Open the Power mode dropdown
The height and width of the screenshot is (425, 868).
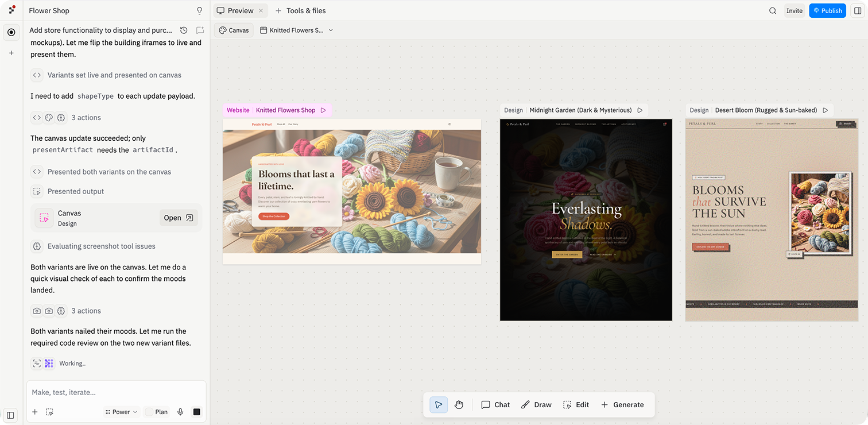tap(121, 412)
